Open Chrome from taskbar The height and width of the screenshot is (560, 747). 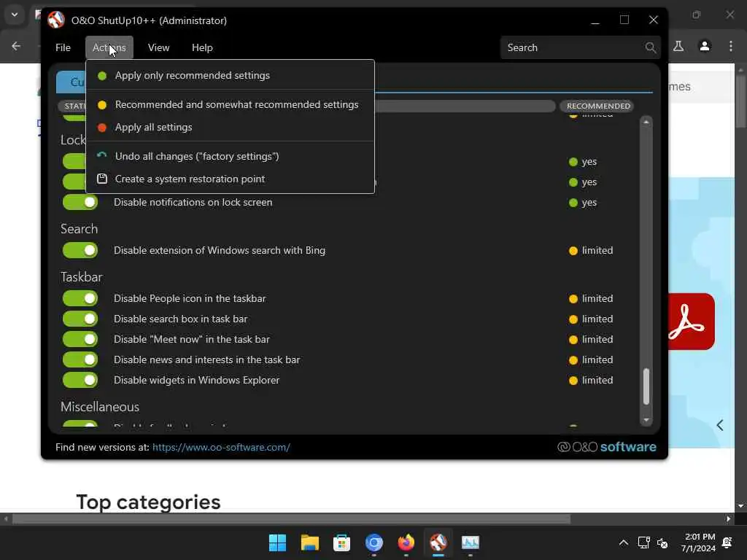[x=374, y=542]
